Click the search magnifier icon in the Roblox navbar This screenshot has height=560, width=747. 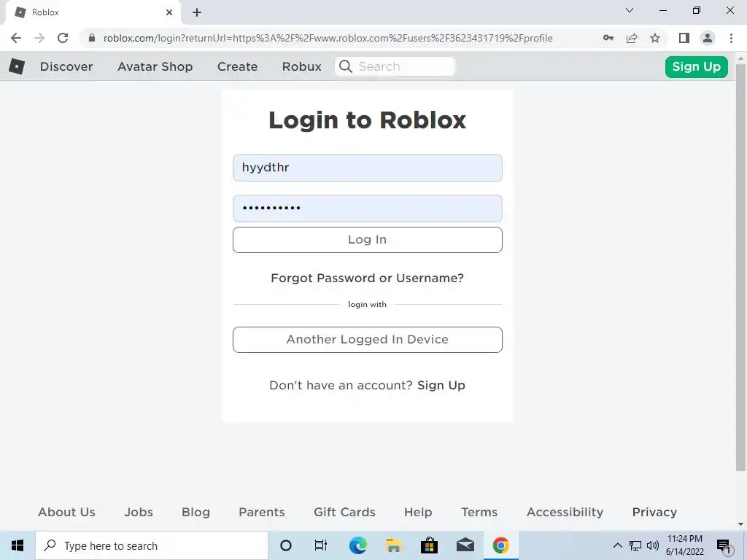tap(346, 66)
